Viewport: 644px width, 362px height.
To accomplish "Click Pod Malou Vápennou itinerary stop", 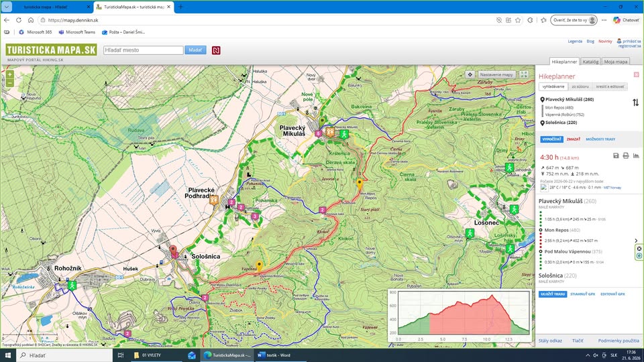I will [568, 251].
